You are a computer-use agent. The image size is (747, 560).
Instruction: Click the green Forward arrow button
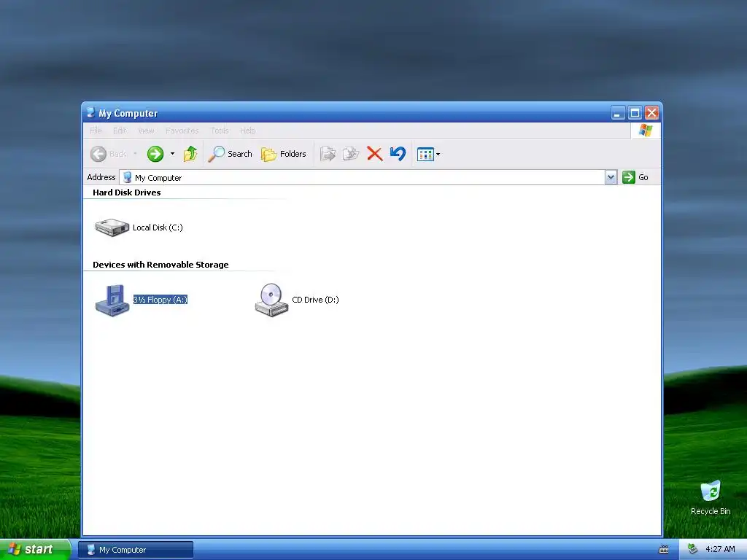(x=155, y=154)
